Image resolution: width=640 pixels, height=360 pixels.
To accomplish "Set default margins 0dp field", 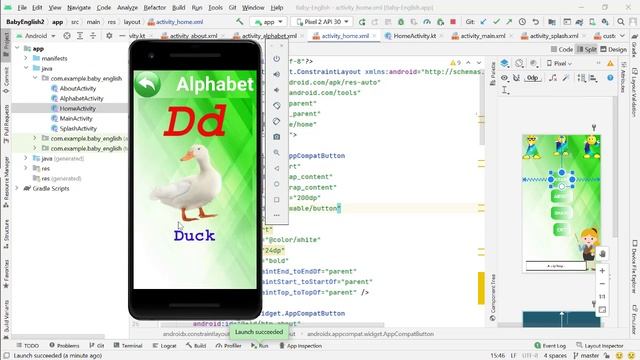I will [x=533, y=78].
